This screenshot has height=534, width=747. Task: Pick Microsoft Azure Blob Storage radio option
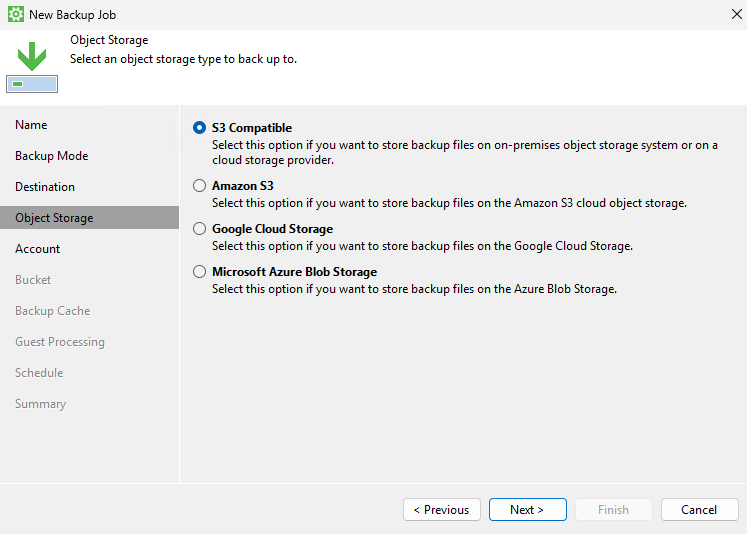tap(199, 272)
